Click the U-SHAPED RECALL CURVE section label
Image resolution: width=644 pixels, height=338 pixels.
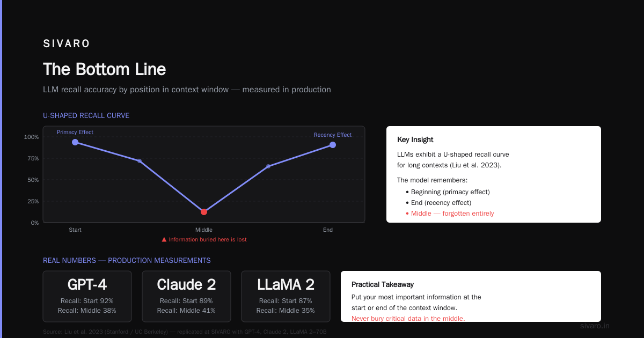coord(86,115)
